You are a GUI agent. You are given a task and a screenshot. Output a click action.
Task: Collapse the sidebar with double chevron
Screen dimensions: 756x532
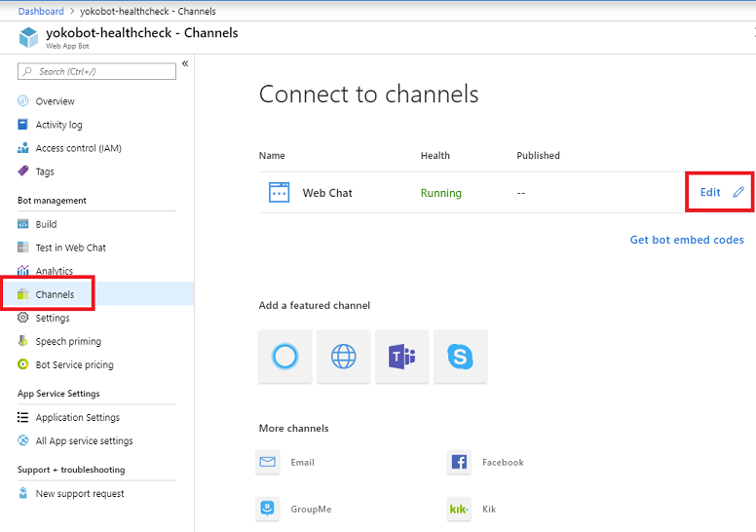tap(185, 63)
